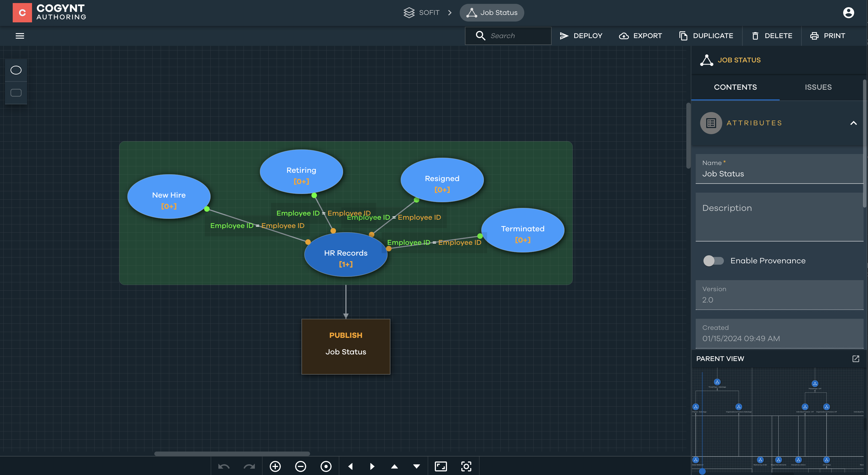Screen dimensions: 868x475
Task: Select the ellipse node shape tool
Action: (x=16, y=70)
